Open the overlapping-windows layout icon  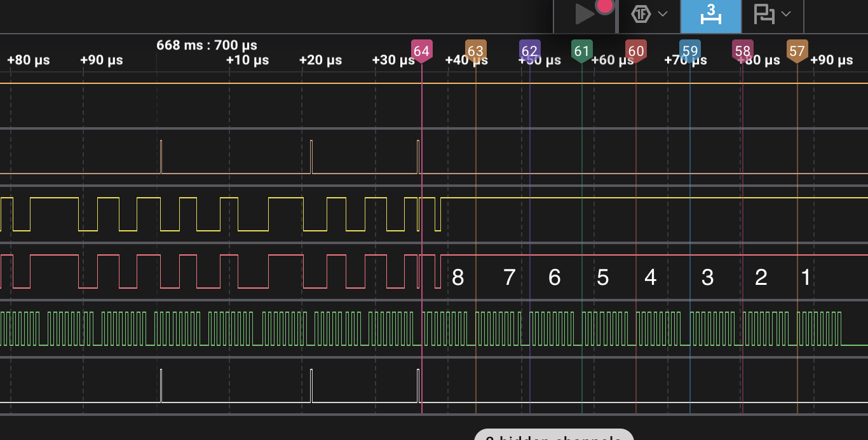[764, 14]
